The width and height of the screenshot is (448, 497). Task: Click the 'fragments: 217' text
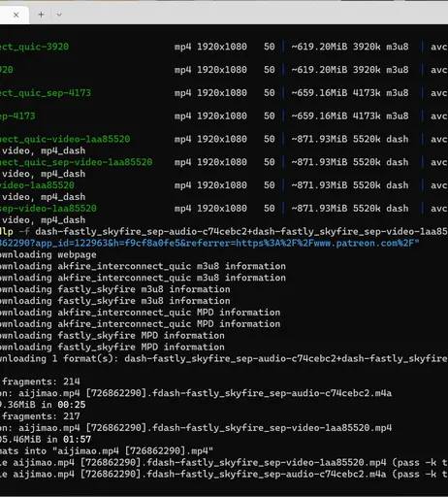41,416
